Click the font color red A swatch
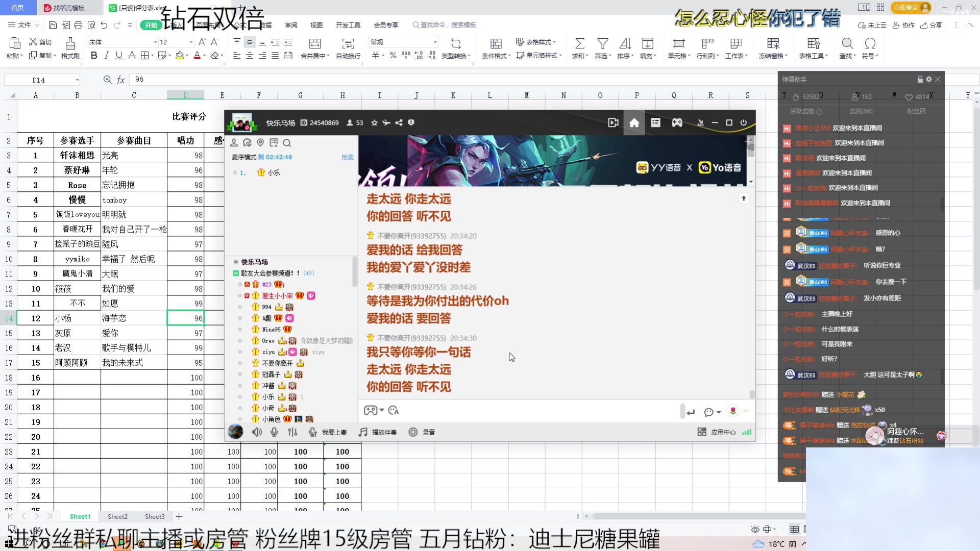 click(197, 55)
